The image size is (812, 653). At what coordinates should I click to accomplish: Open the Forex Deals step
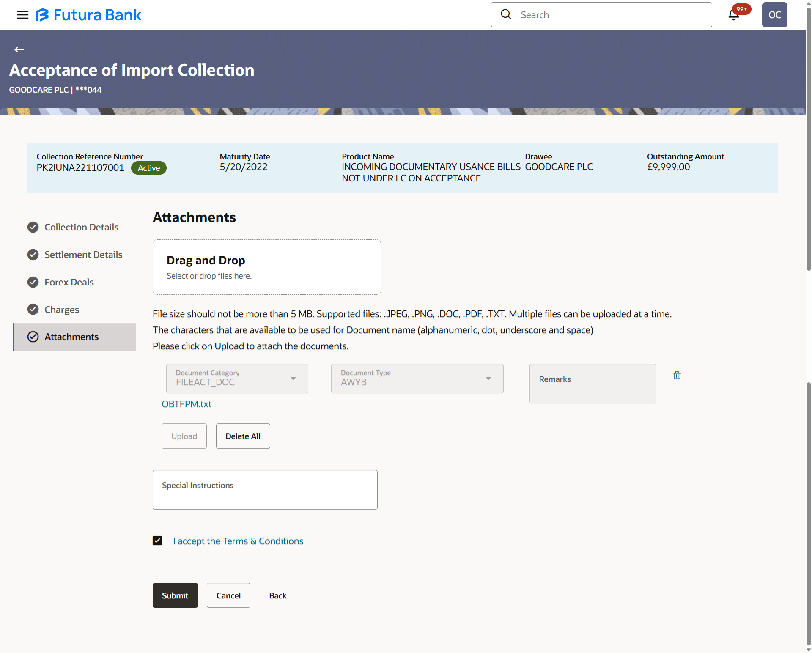69,283
